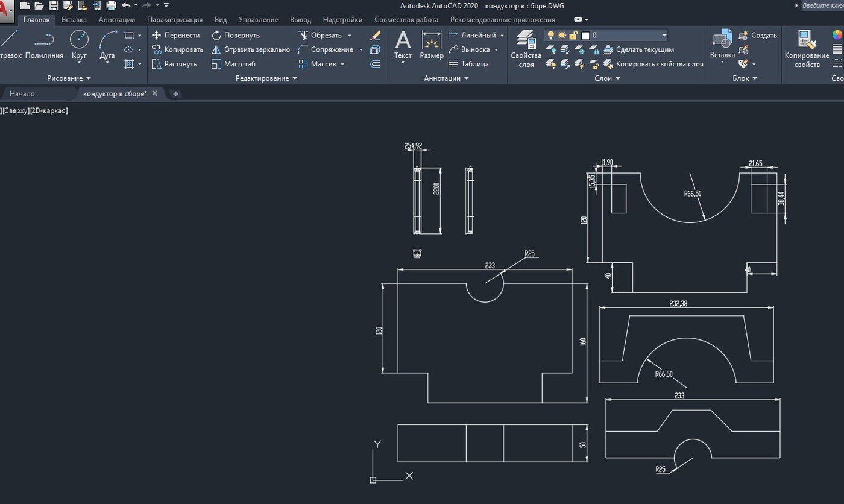This screenshot has width=844, height=504.
Task: Open the Начало document tab
Action: pyautogui.click(x=22, y=93)
